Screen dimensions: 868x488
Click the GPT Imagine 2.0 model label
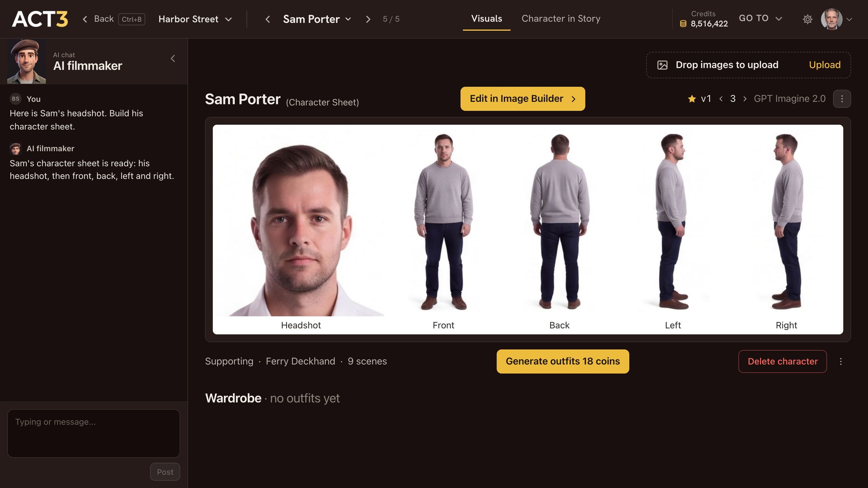(790, 99)
